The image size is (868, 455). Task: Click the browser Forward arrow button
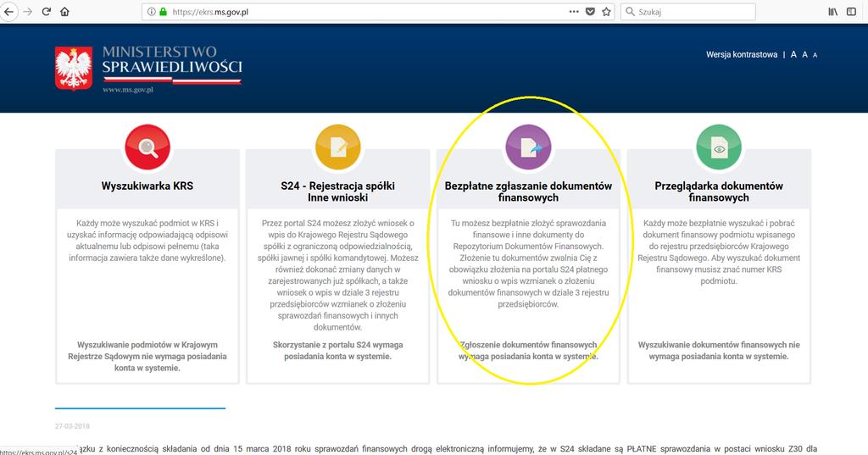pos(28,12)
